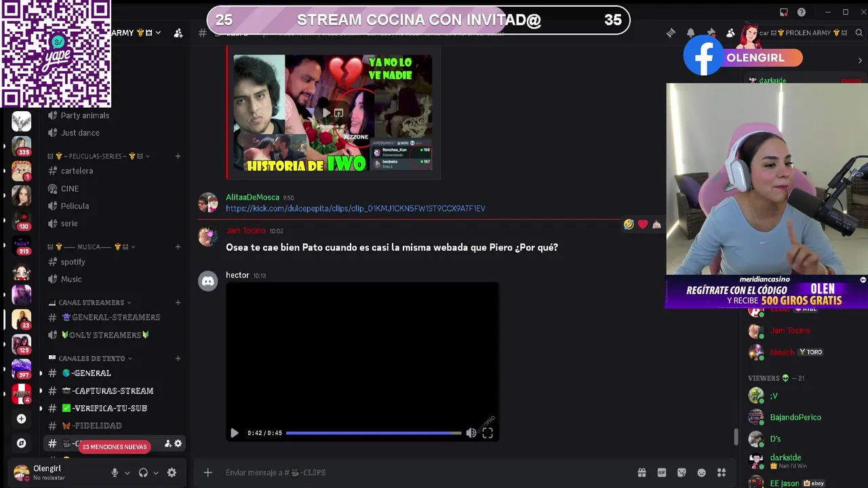Open the gift Nitro icon
Image resolution: width=868 pixels, height=488 pixels.
pos(642,472)
